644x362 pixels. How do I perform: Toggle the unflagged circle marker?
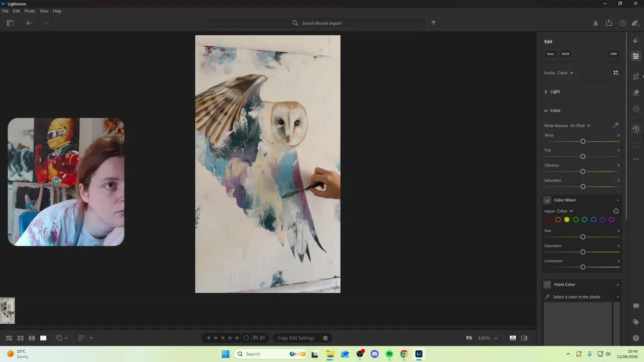click(x=246, y=338)
